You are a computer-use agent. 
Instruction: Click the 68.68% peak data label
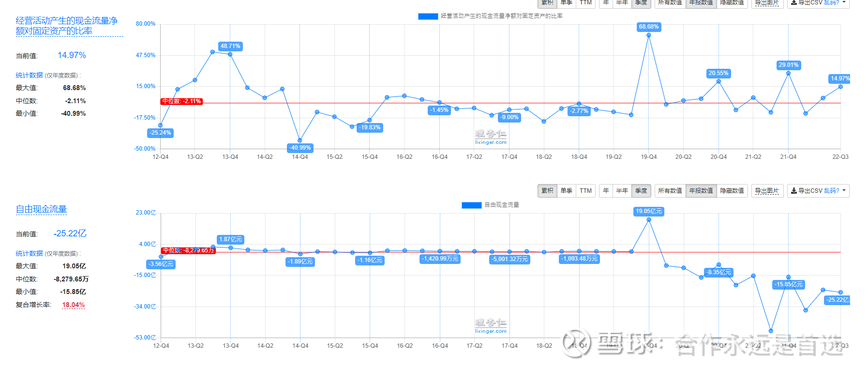pyautogui.click(x=649, y=27)
